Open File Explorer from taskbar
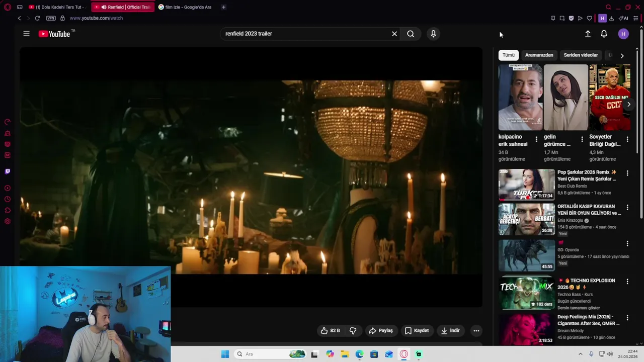This screenshot has height=362, width=644. click(344, 354)
